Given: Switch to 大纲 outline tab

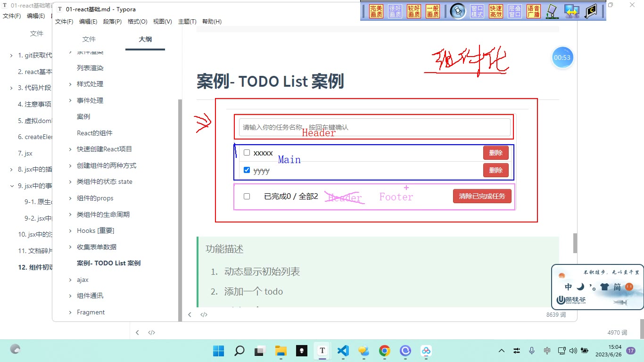Looking at the screenshot, I should pyautogui.click(x=145, y=39).
